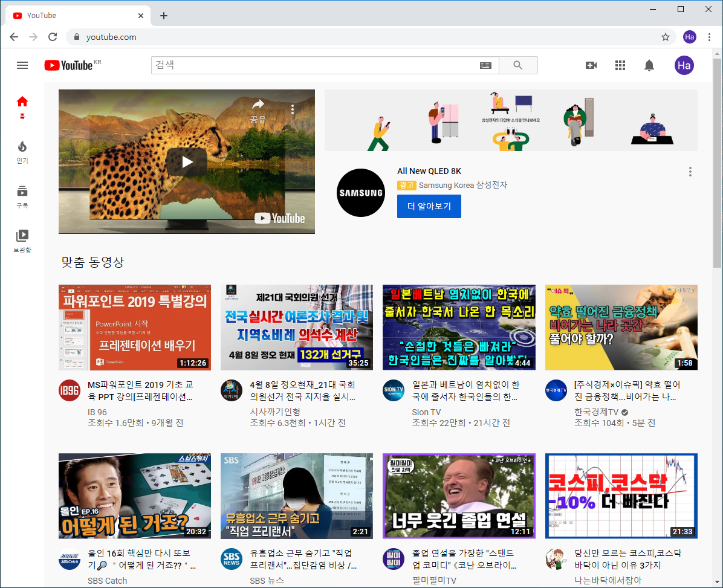Open the 일본과 베트남이 염치없이 video title
Viewport: 723px width, 588px height.
click(465, 391)
